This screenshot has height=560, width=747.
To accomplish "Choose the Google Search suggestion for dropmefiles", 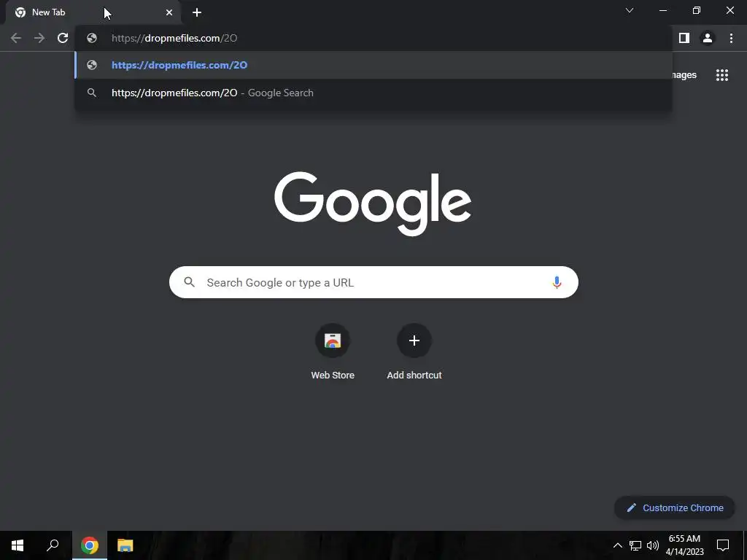I will point(373,93).
